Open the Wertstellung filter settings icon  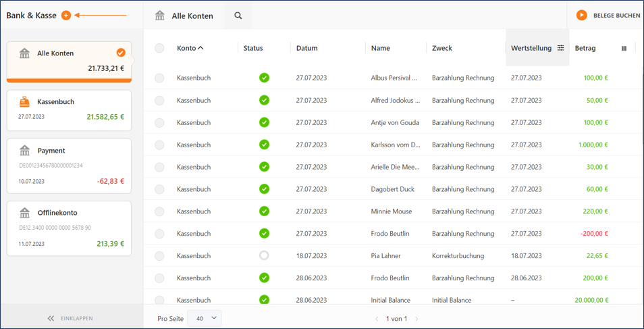coord(560,48)
